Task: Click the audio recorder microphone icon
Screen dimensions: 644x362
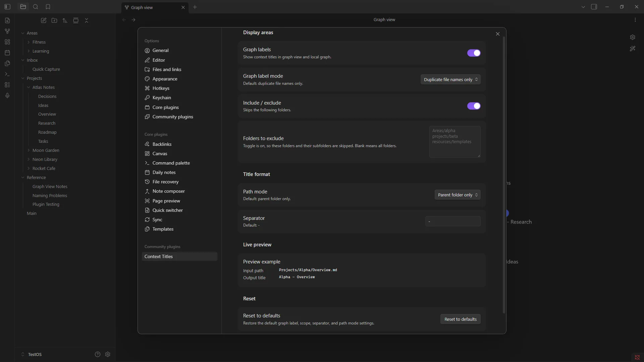Action: point(7,96)
